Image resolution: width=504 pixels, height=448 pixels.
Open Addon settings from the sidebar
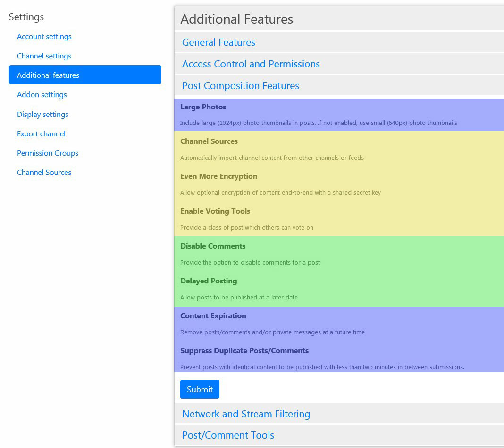(42, 95)
